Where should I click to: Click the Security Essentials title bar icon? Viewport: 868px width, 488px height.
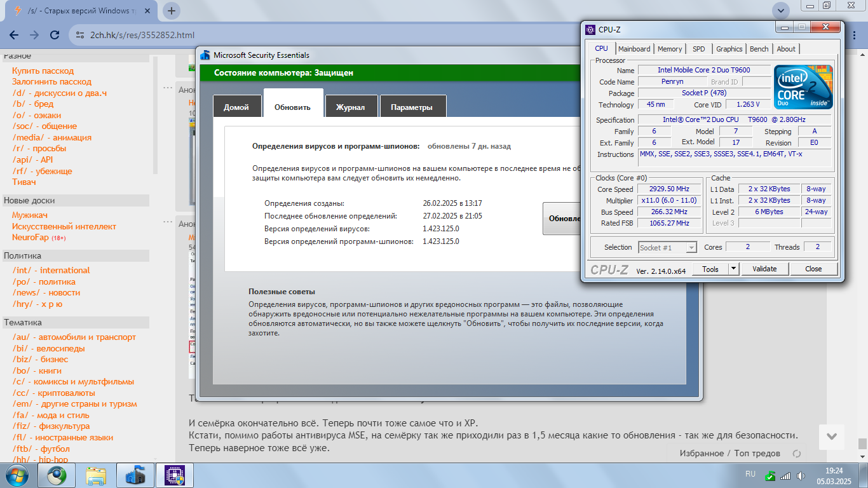(205, 55)
